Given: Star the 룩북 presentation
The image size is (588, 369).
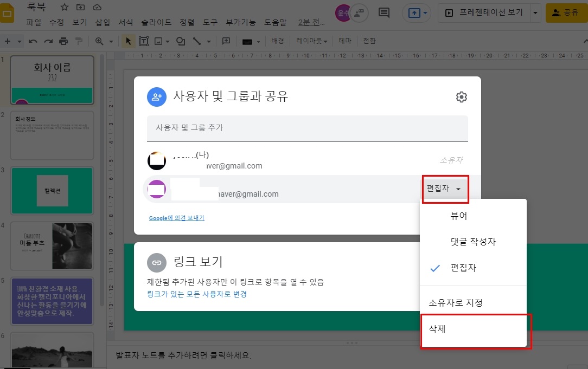Looking at the screenshot, I should tap(65, 7).
